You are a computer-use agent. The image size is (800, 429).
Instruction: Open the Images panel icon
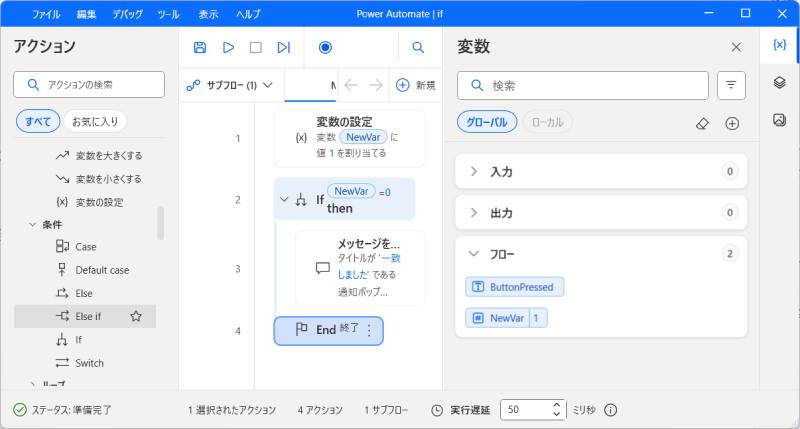[x=779, y=120]
